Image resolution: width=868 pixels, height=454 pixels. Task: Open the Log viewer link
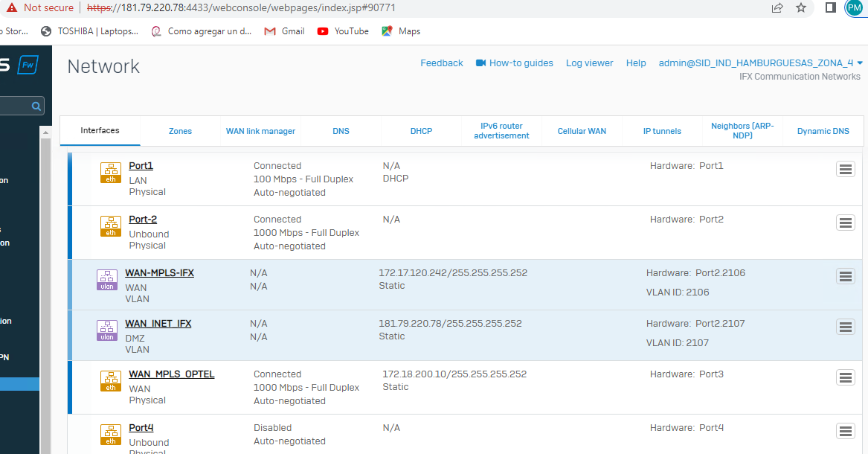pos(589,63)
